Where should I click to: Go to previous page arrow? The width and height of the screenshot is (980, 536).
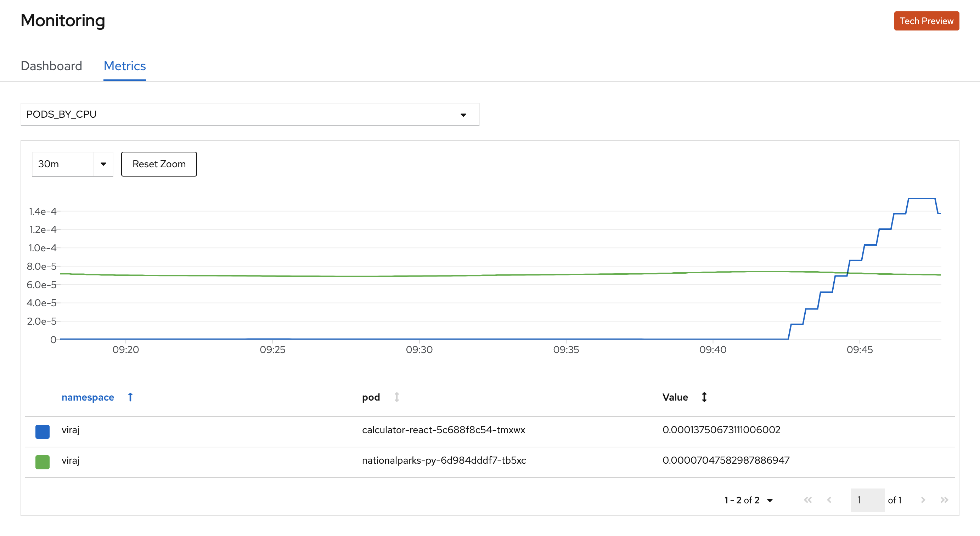(x=829, y=500)
